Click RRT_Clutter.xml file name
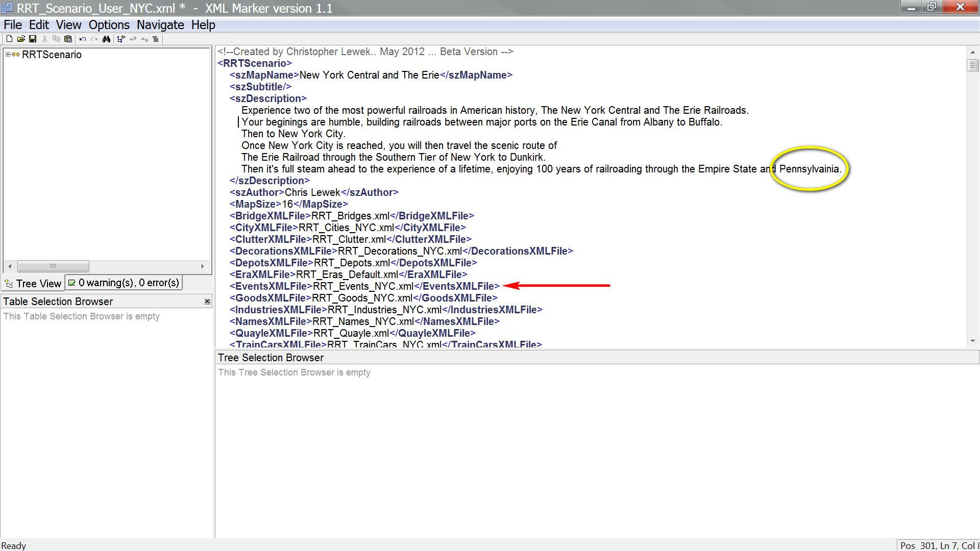980x551 pixels. (349, 239)
